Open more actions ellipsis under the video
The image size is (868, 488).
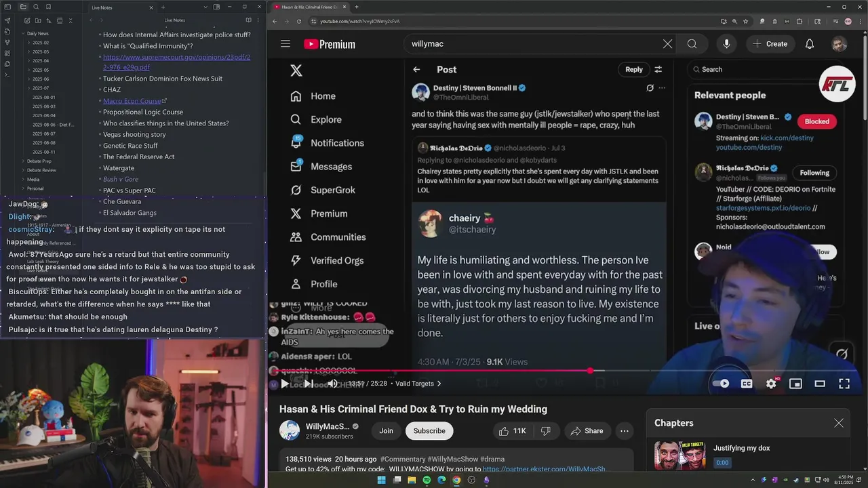pos(625,431)
